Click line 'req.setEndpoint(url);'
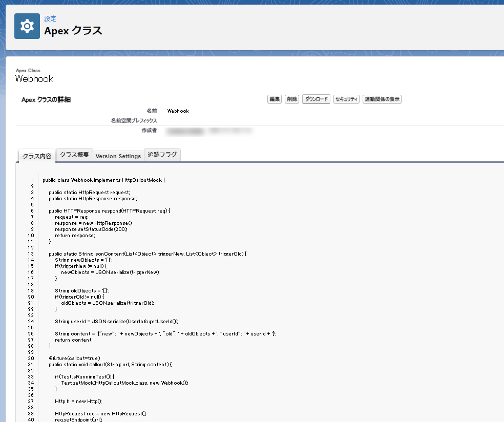Image resolution: width=504 pixels, height=422 pixels. click(x=78, y=420)
